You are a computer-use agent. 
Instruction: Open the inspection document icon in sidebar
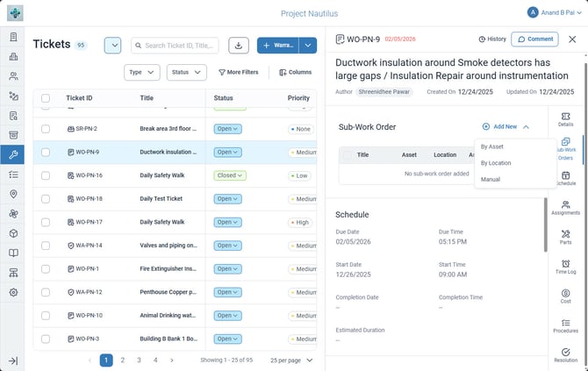[x=13, y=116]
